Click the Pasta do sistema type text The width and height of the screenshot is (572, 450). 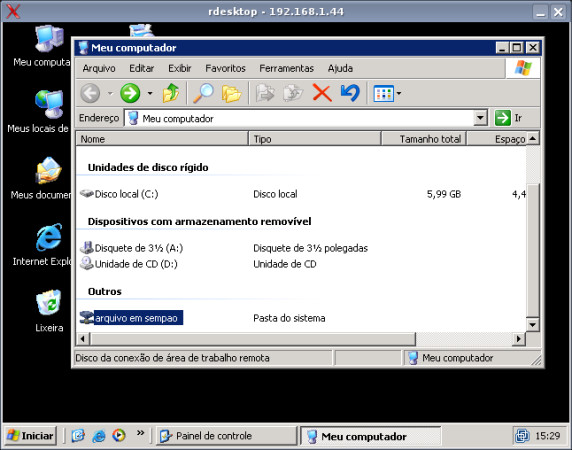(289, 318)
